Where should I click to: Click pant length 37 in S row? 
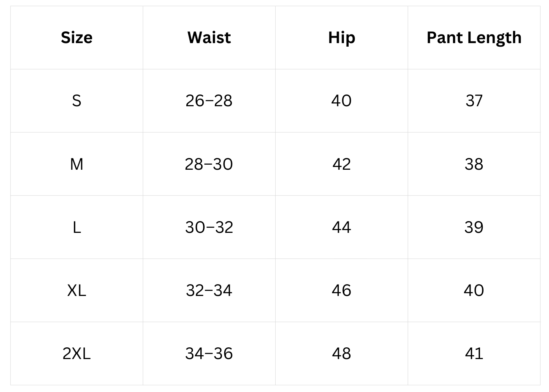474,101
